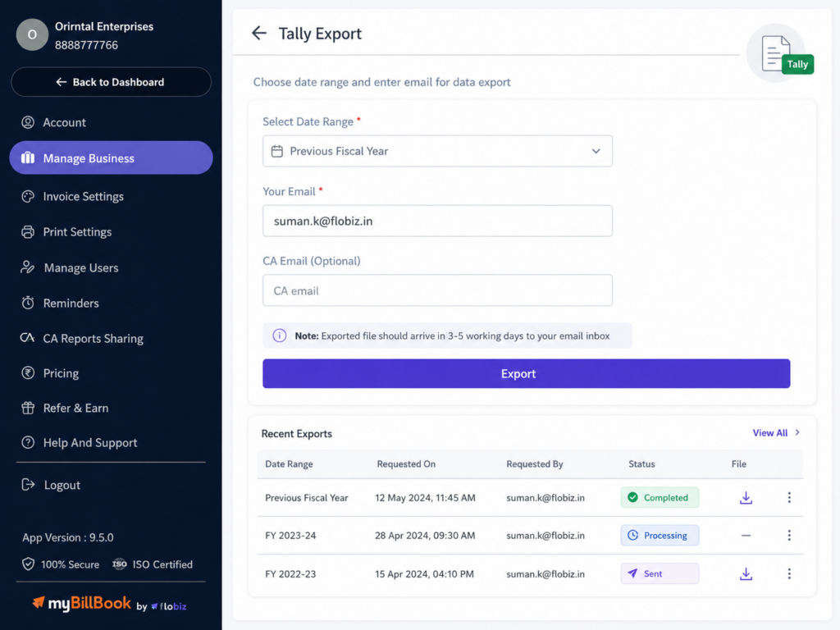Click the Processing status badge
840x630 pixels.
660,535
